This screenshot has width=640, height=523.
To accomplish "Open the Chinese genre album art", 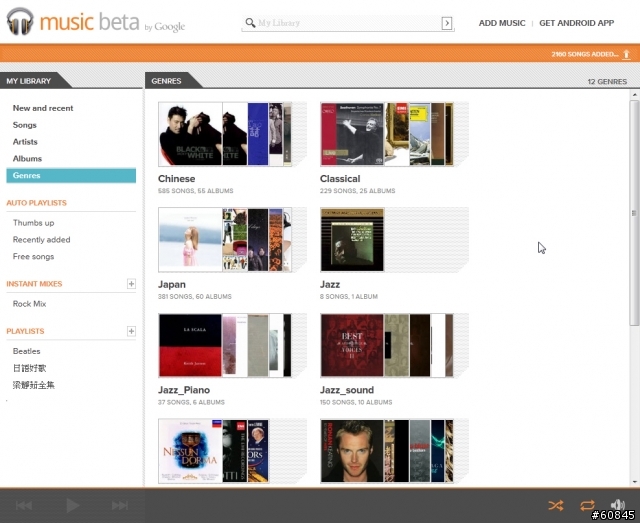I will click(225, 134).
